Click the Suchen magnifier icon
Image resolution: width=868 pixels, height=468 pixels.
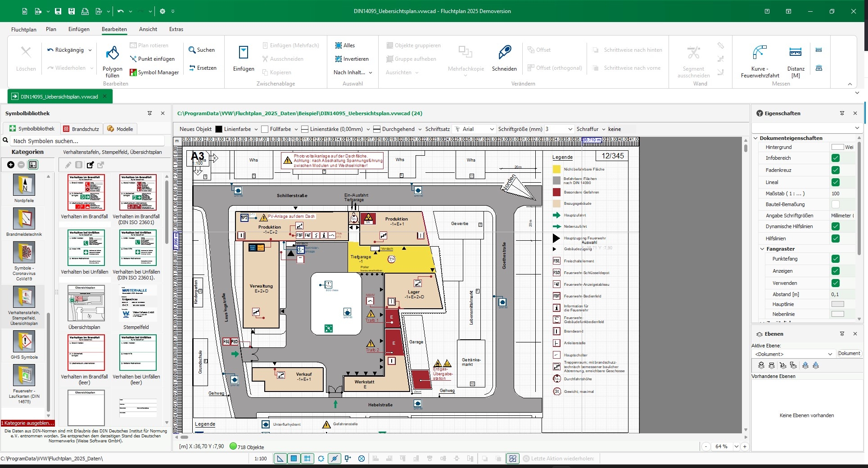click(x=192, y=50)
